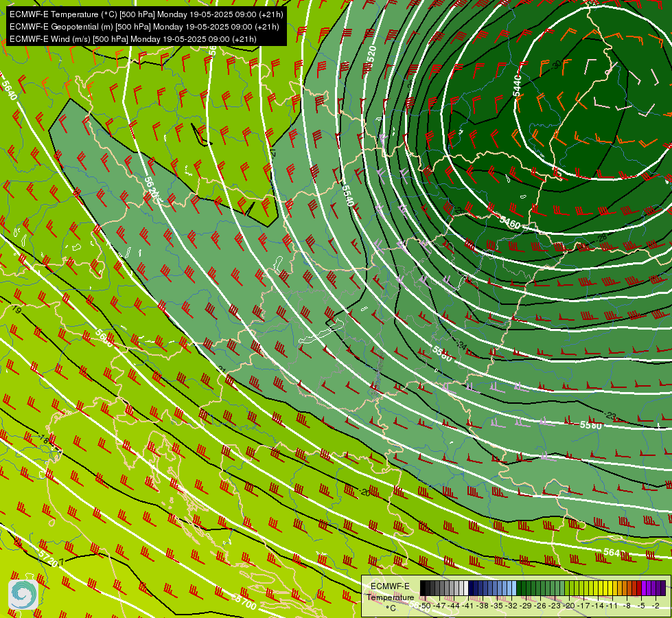Click the -30 isotherm label
This screenshot has height=618, width=672.
pos(556,65)
